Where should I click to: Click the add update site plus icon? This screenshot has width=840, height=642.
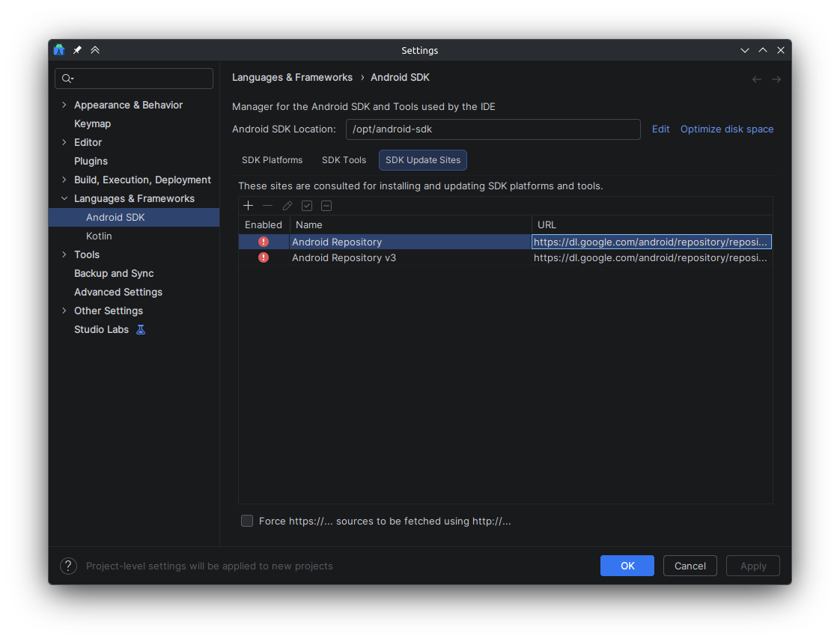[x=248, y=206]
